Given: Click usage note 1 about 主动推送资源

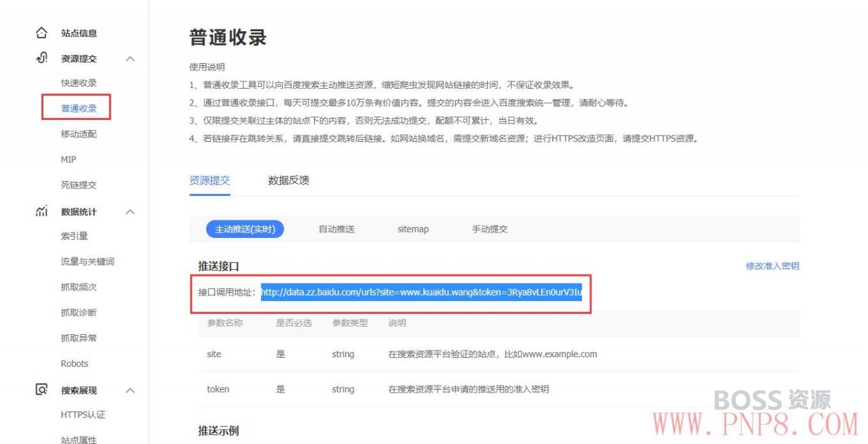Looking at the screenshot, I should coord(382,85).
